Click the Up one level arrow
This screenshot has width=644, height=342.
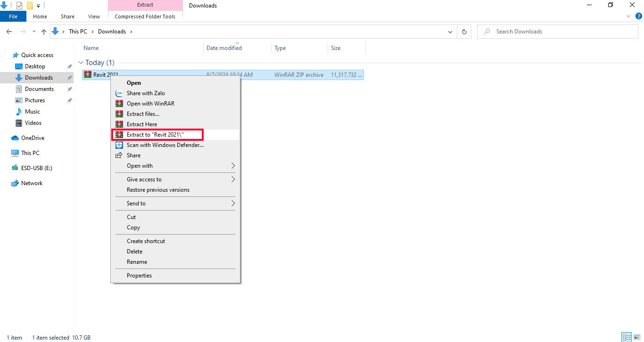coord(44,32)
